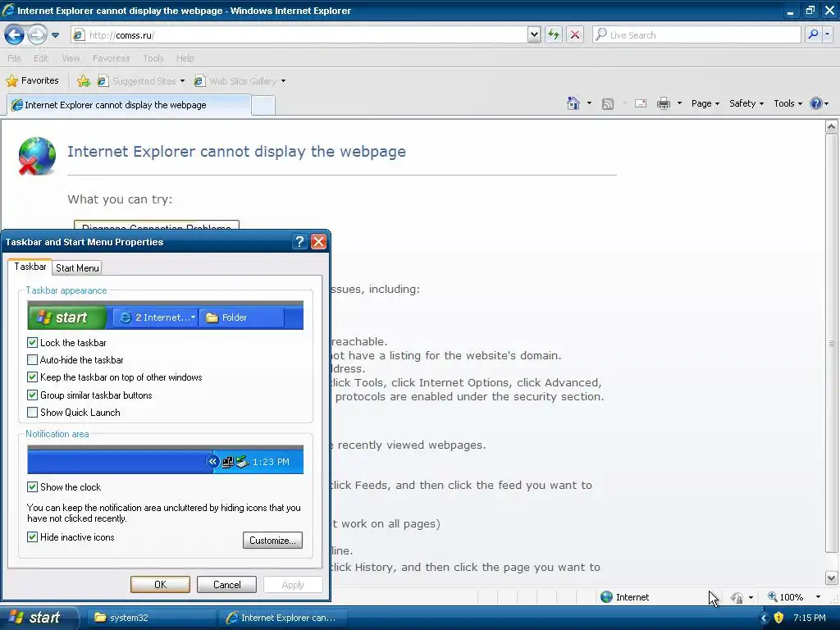Click the 100% zoom level button
Viewport: 840px width, 630px height.
(785, 597)
